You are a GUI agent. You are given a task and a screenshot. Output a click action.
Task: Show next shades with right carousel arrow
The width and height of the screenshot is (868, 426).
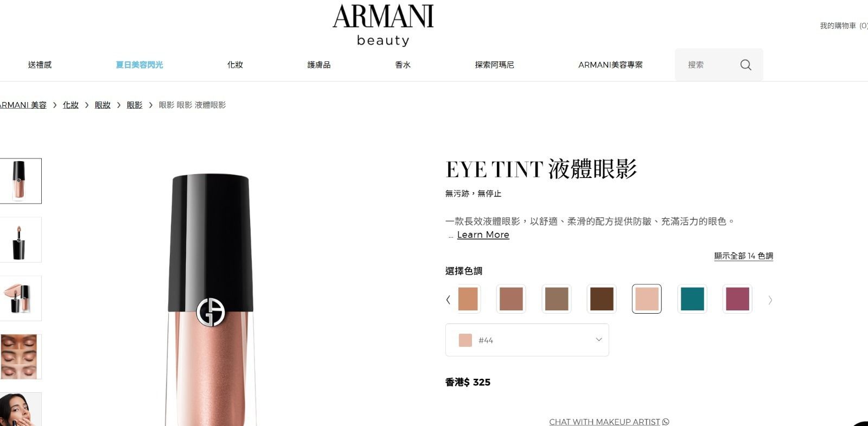[770, 300]
